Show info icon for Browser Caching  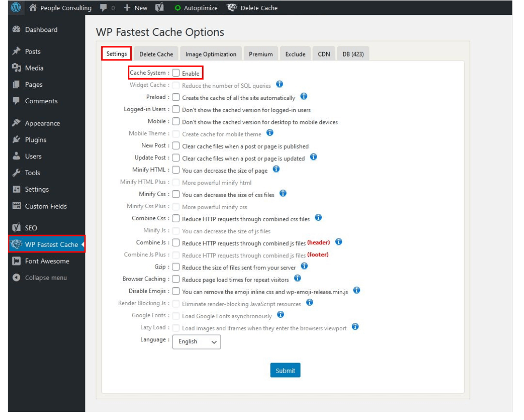(297, 278)
